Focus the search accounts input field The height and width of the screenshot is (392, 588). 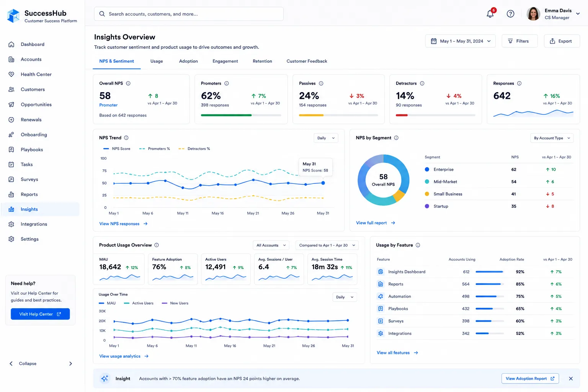tap(189, 14)
